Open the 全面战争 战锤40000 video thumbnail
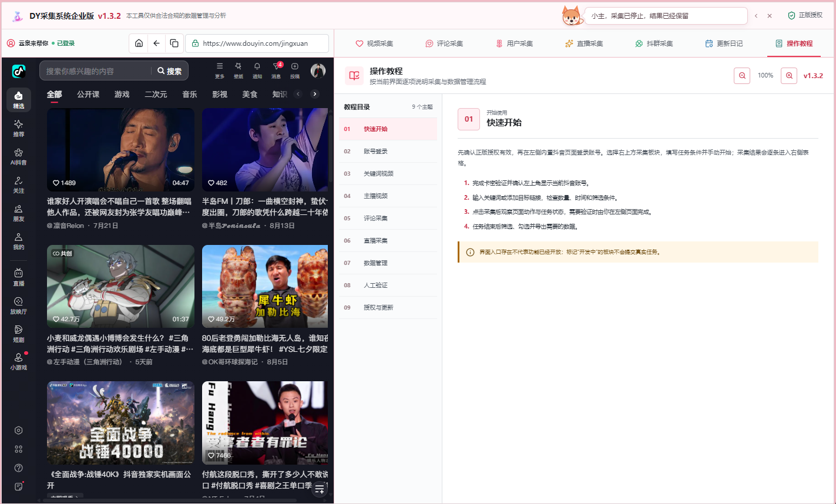Screen dimensions: 836x504 [x=120, y=422]
